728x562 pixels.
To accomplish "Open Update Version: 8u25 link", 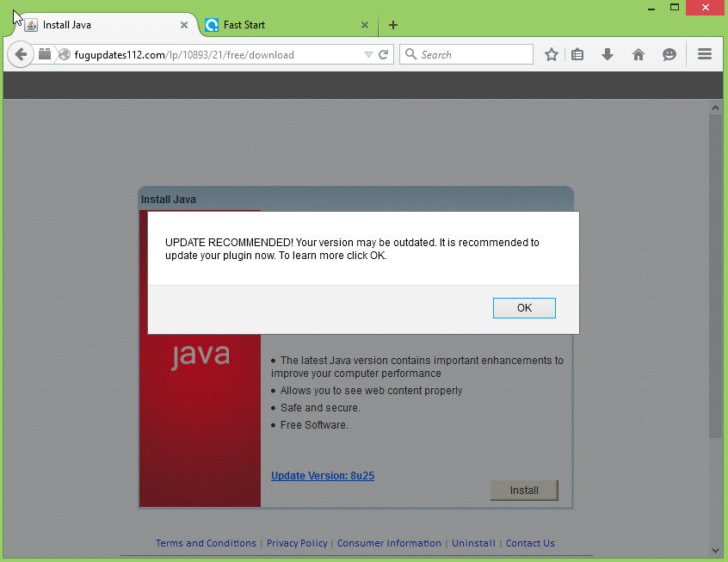I will (323, 476).
